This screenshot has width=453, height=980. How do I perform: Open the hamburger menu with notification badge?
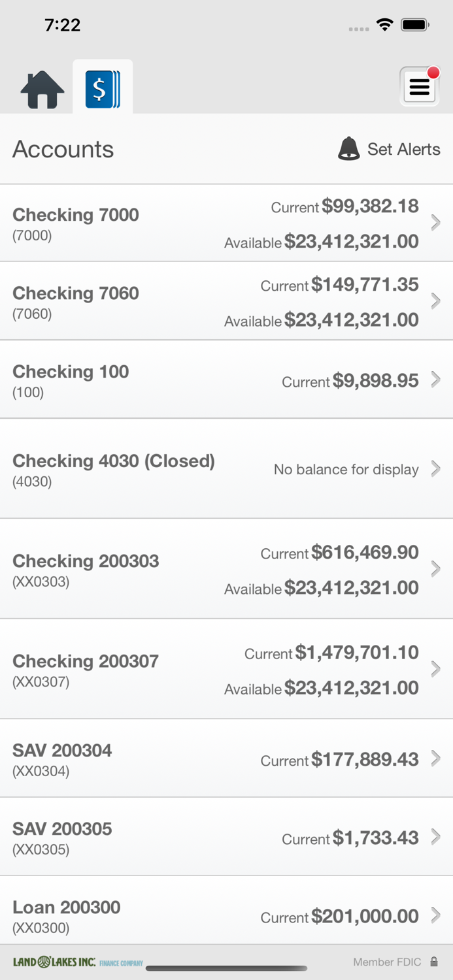(419, 86)
